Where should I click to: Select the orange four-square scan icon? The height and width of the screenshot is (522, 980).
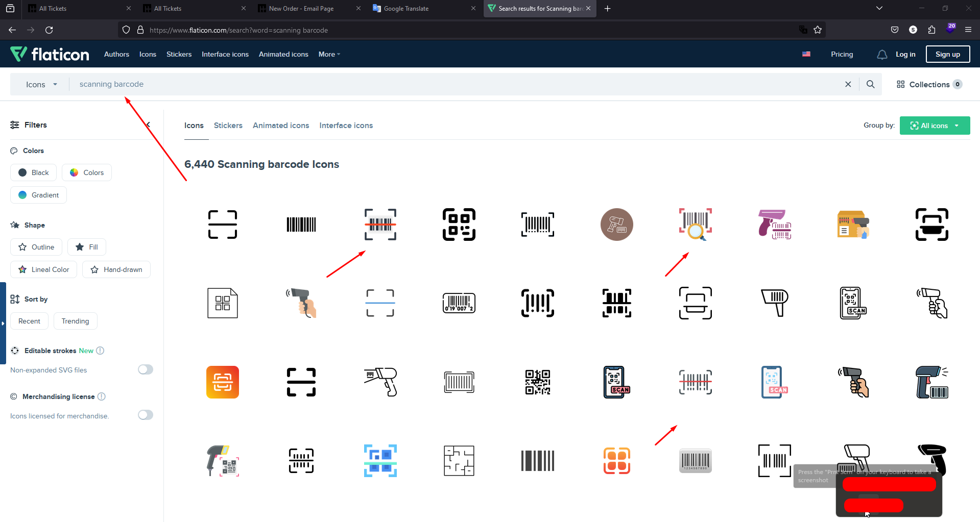[617, 461]
